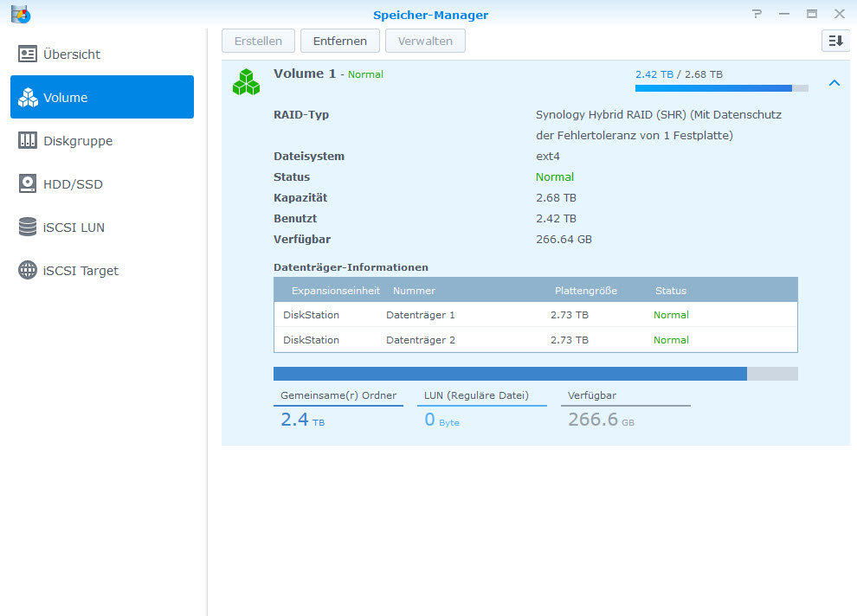This screenshot has width=857, height=616.
Task: Click the Entfernen button
Action: pos(340,41)
